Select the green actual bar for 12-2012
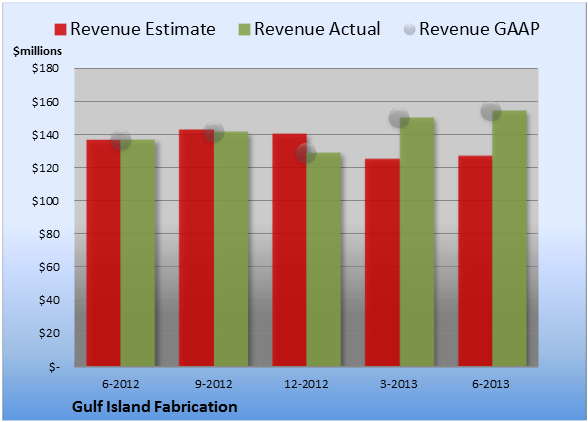The width and height of the screenshot is (588, 422). [324, 259]
